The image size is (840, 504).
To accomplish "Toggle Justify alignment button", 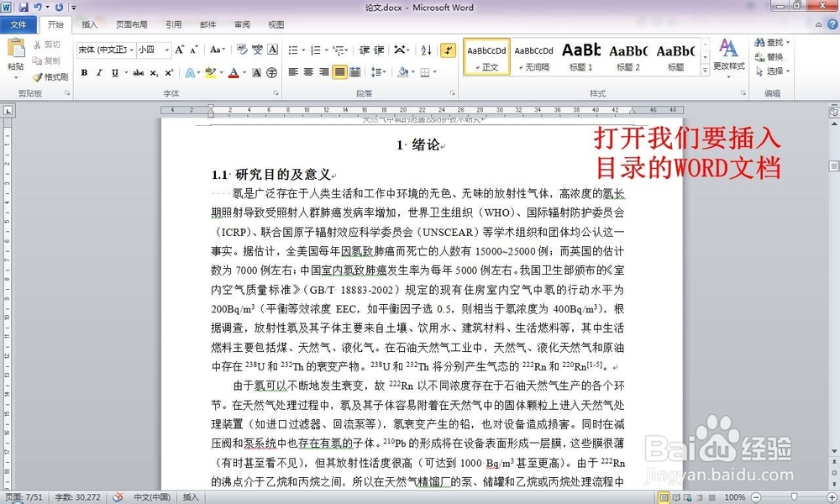I will tap(339, 71).
